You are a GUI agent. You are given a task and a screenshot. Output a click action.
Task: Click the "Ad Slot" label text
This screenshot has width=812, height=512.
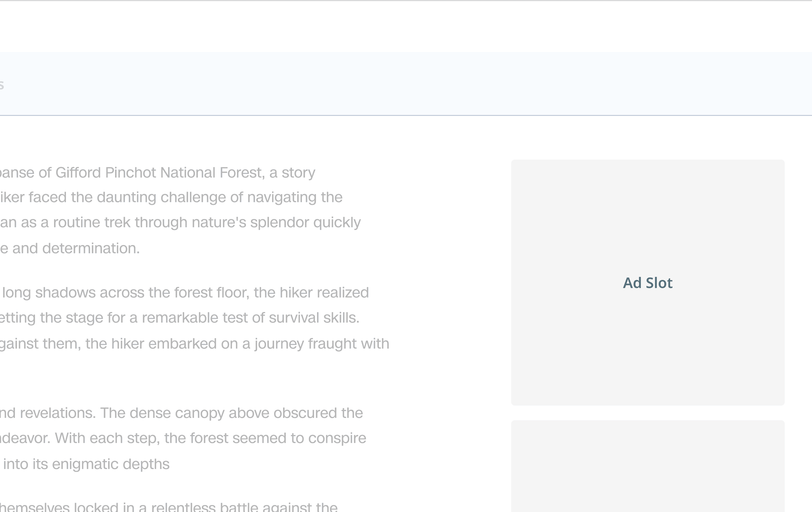pos(647,283)
